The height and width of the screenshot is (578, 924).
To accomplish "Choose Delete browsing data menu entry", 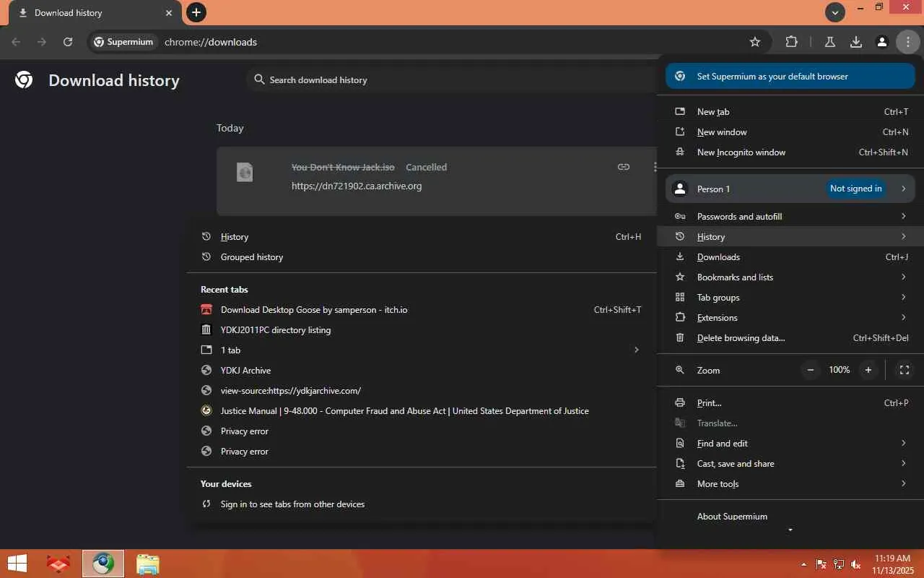I will pyautogui.click(x=741, y=338).
